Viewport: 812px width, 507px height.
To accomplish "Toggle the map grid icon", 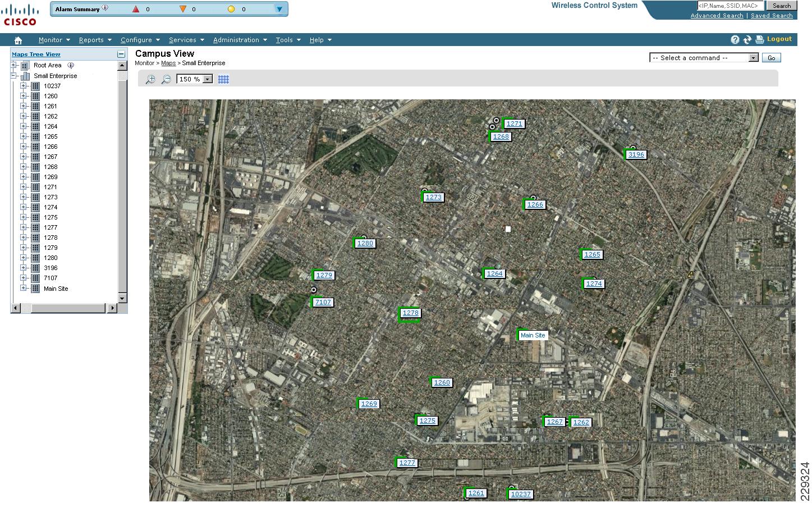I will [x=223, y=79].
